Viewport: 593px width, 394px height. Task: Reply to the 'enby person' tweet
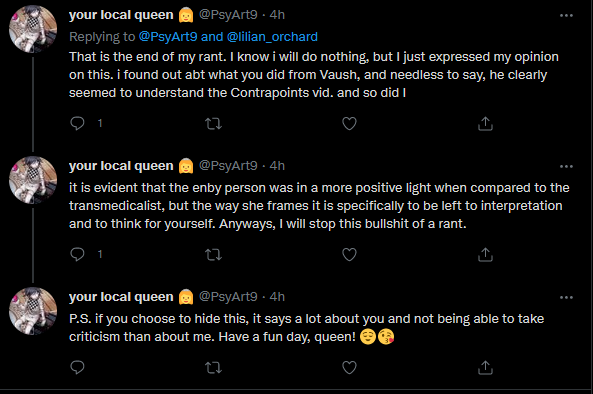[78, 254]
